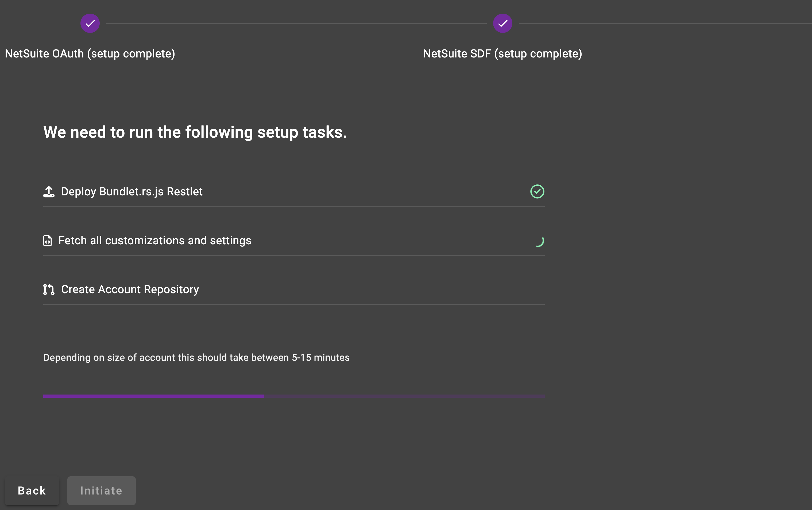Click the green completed check for Deploy Restlet
812x510 pixels.
click(537, 192)
